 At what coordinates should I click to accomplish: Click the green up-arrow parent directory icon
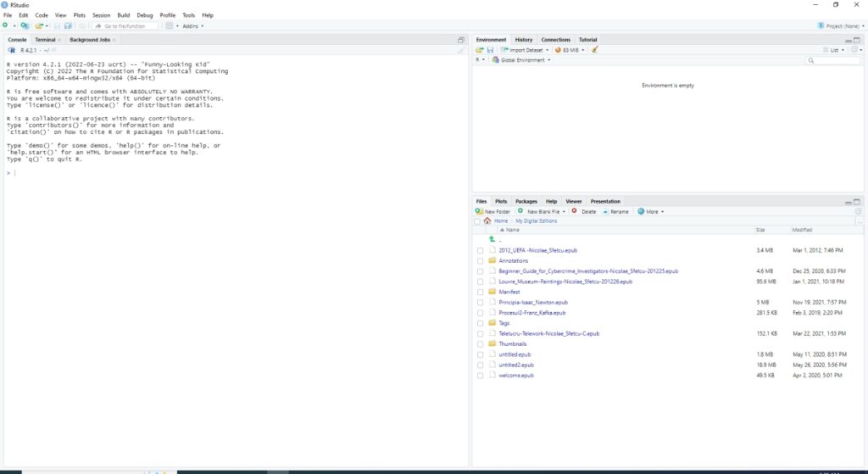[492, 239]
